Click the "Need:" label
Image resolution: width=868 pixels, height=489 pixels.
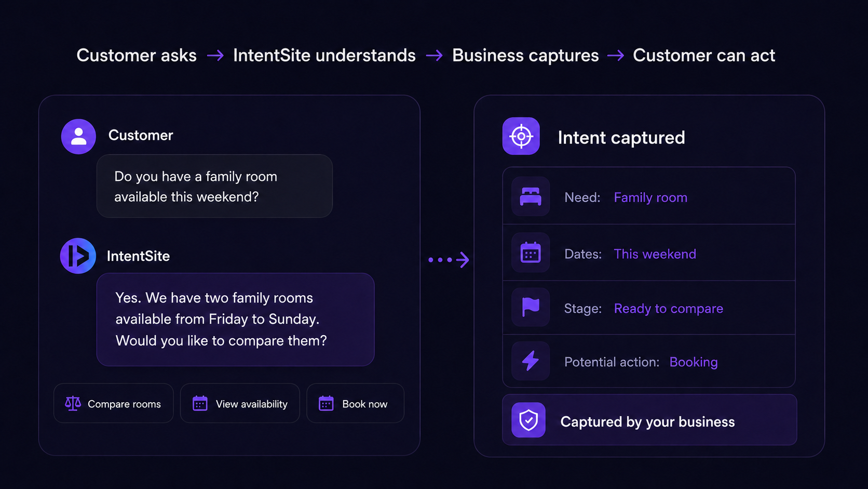582,197
